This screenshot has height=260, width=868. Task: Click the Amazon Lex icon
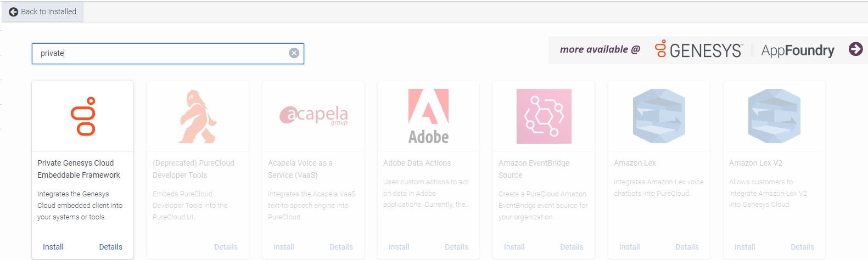pos(659,116)
